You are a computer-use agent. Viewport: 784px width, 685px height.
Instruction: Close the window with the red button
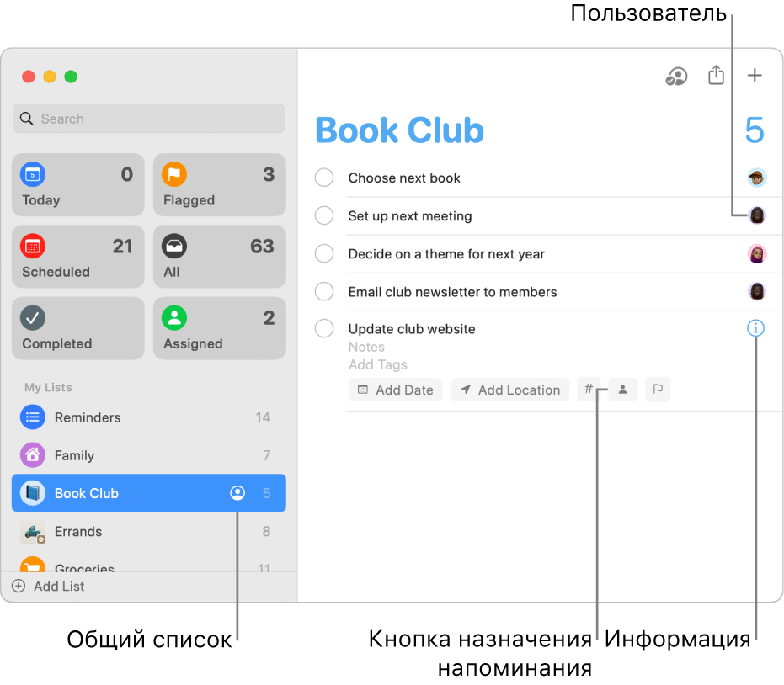(x=29, y=77)
